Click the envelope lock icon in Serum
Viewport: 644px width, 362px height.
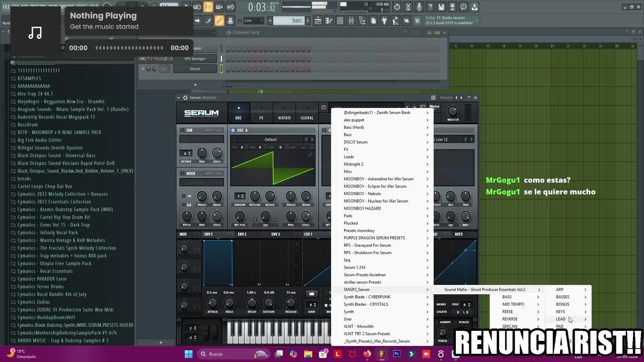point(297,244)
